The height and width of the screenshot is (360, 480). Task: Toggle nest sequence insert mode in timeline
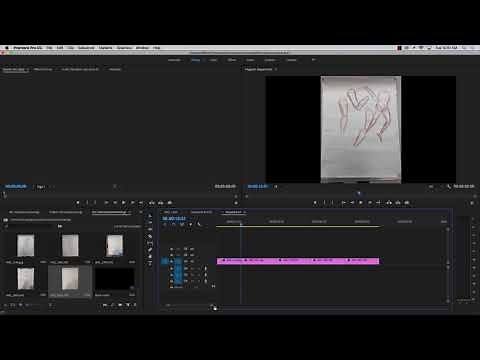coord(165,225)
